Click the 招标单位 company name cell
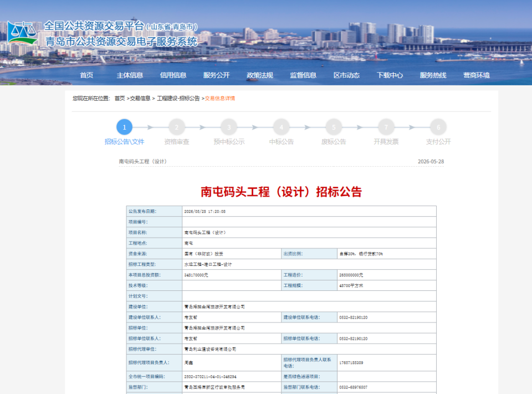This screenshot has width=532, height=394. [x=309, y=328]
